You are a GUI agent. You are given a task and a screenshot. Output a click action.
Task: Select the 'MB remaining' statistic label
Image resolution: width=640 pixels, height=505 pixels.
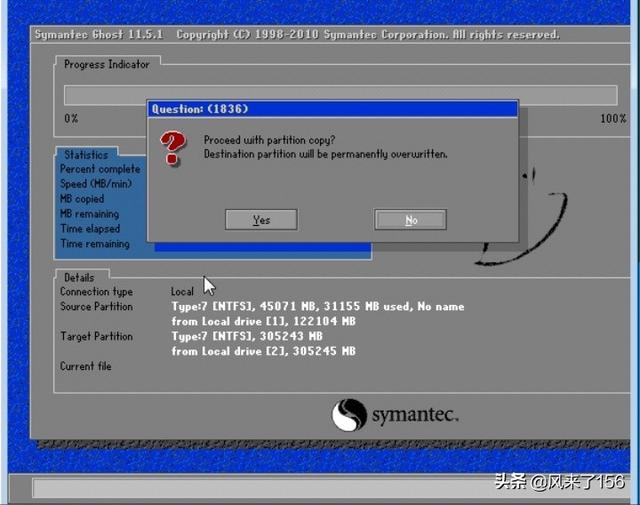tap(89, 214)
